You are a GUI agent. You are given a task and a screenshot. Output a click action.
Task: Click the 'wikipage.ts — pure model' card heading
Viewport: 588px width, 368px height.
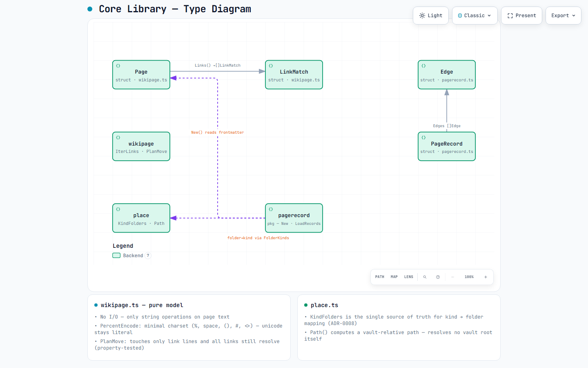(142, 305)
